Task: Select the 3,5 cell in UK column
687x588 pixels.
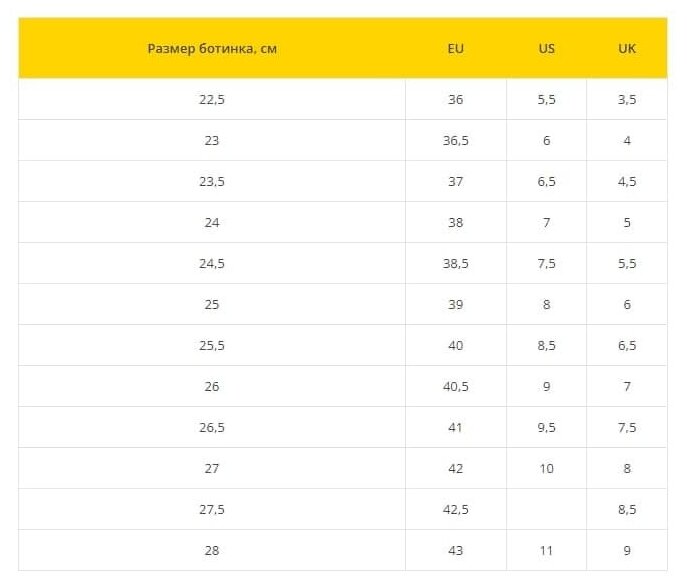Action: pos(627,99)
